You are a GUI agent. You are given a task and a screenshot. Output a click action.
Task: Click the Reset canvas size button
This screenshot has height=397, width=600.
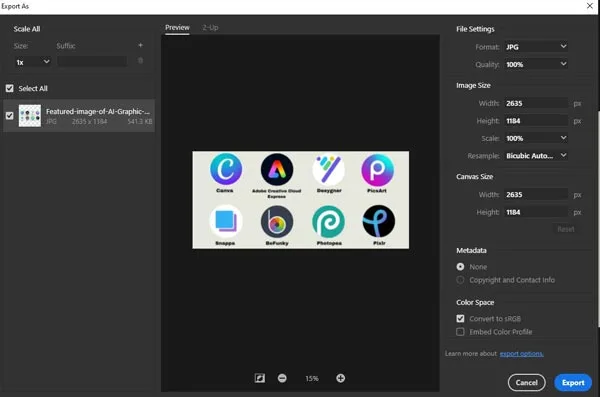click(x=566, y=229)
